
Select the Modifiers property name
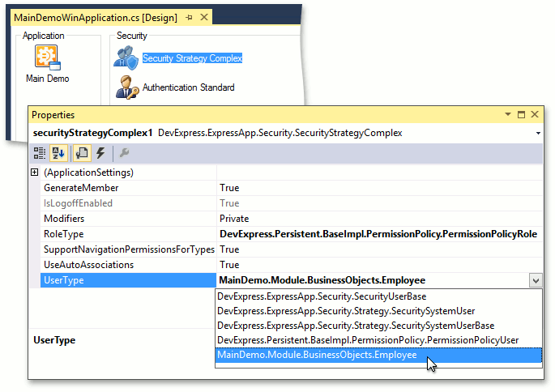pos(64,219)
